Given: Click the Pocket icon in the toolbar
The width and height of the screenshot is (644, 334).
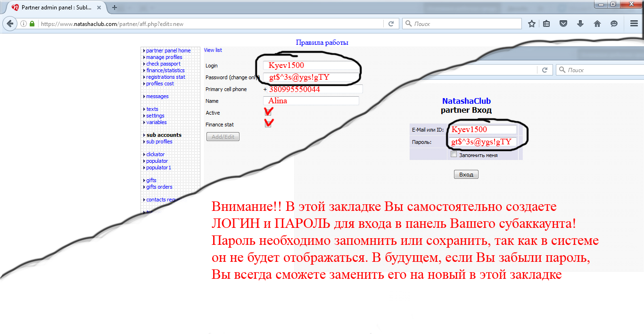Looking at the screenshot, I should (x=563, y=24).
